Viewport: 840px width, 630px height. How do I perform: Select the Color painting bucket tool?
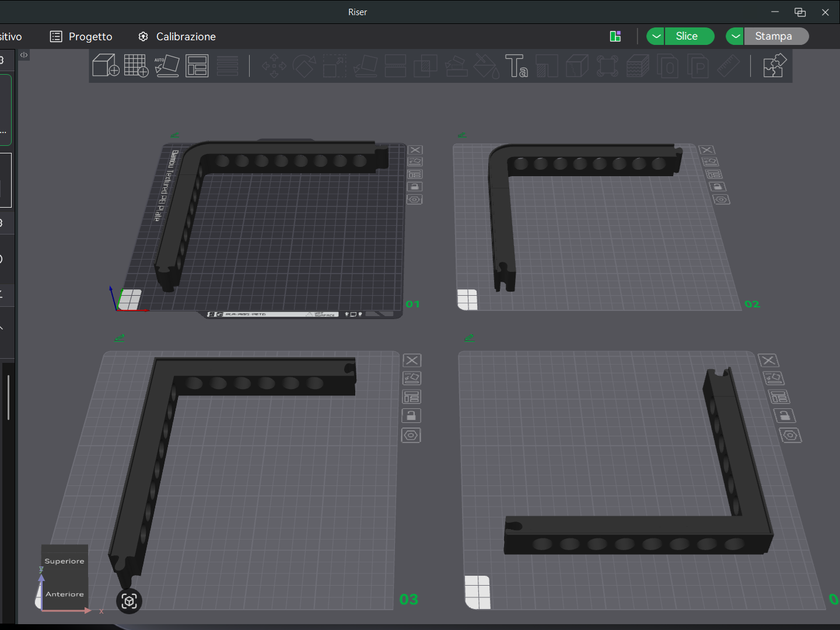[x=487, y=66]
